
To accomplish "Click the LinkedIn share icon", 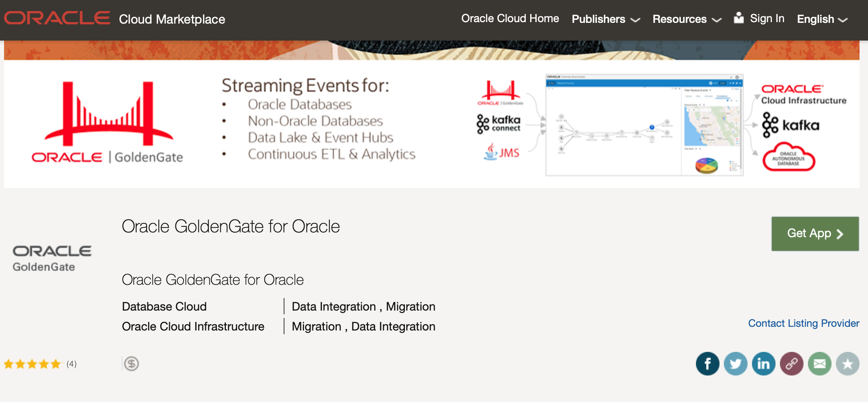I will (x=763, y=364).
